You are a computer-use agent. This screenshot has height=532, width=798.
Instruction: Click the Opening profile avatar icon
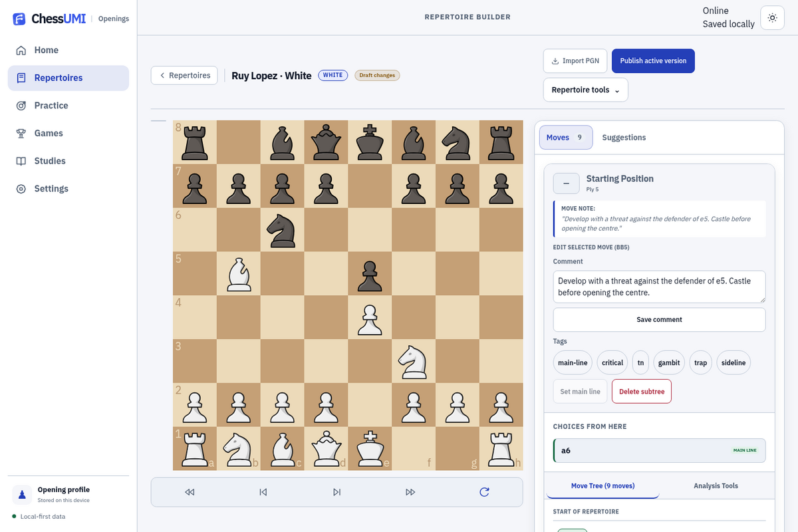point(23,494)
